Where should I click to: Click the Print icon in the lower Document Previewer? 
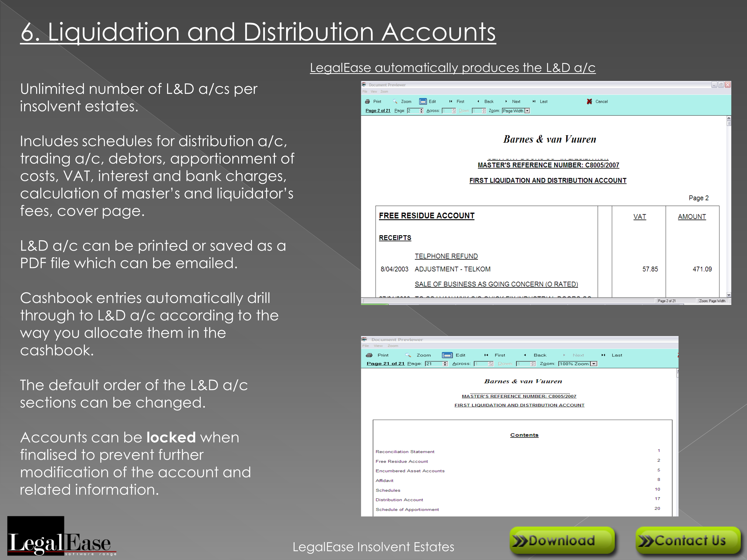[369, 355]
